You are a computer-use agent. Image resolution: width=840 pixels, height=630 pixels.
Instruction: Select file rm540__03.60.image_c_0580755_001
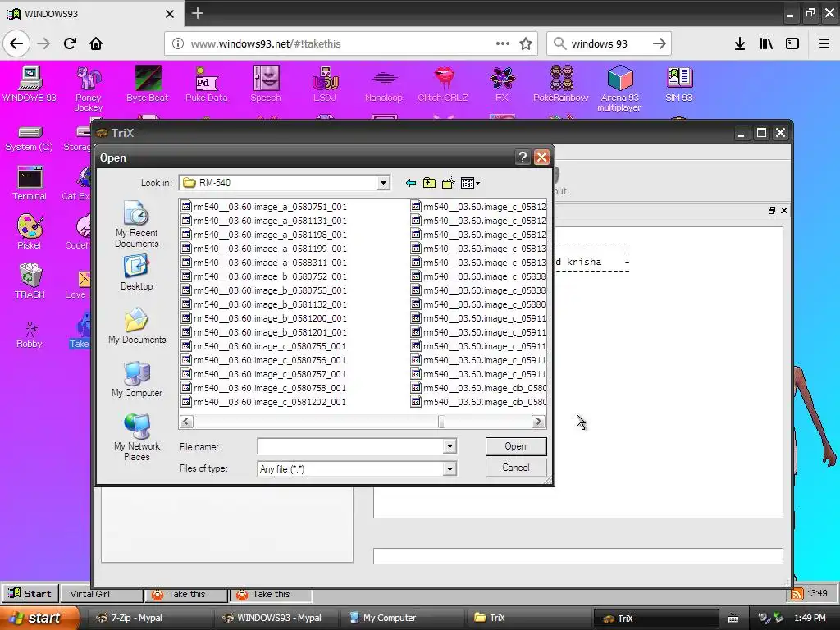(264, 346)
